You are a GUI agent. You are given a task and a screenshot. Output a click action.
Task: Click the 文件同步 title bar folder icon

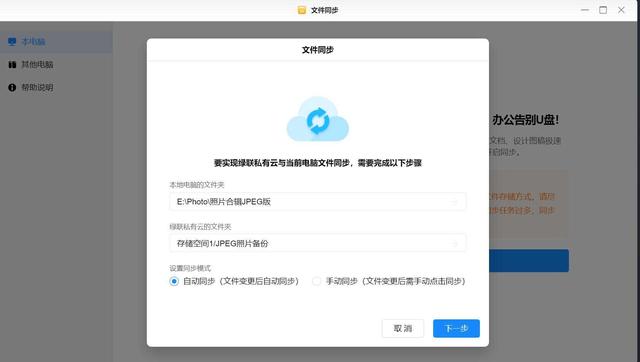302,10
